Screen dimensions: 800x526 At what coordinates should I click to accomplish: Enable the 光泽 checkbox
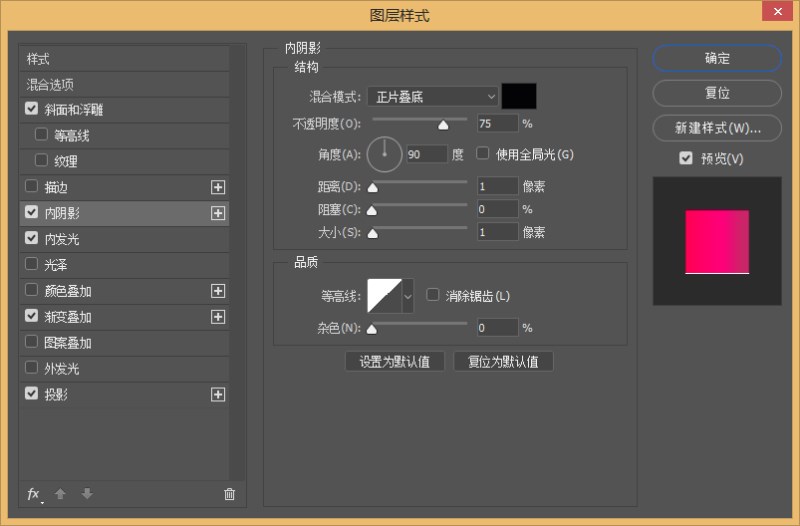(x=32, y=264)
